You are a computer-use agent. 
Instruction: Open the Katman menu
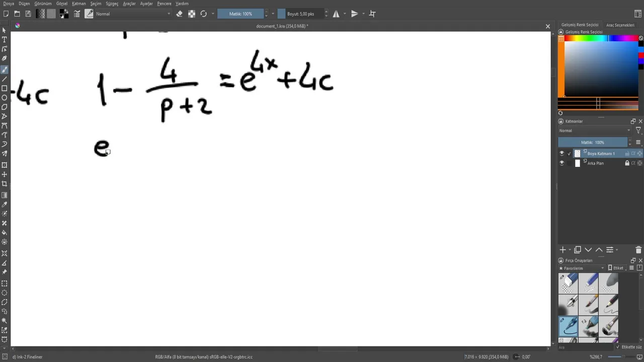[x=79, y=4]
